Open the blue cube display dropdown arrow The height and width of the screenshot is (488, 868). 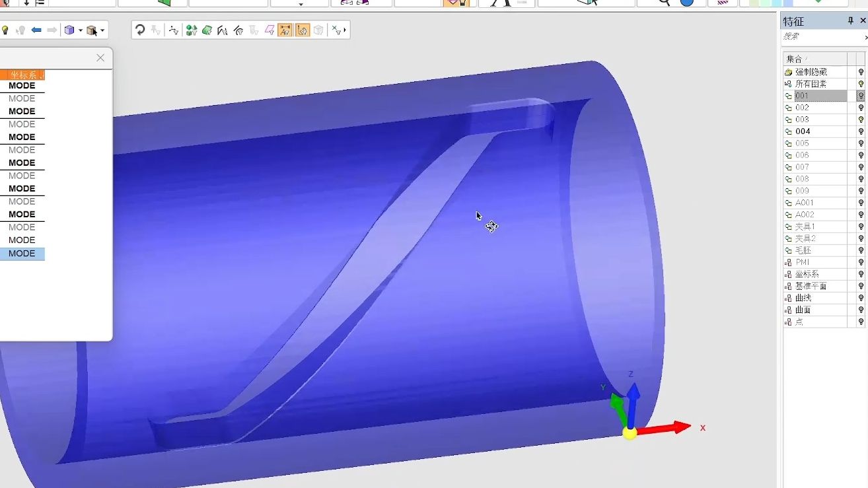(x=81, y=30)
